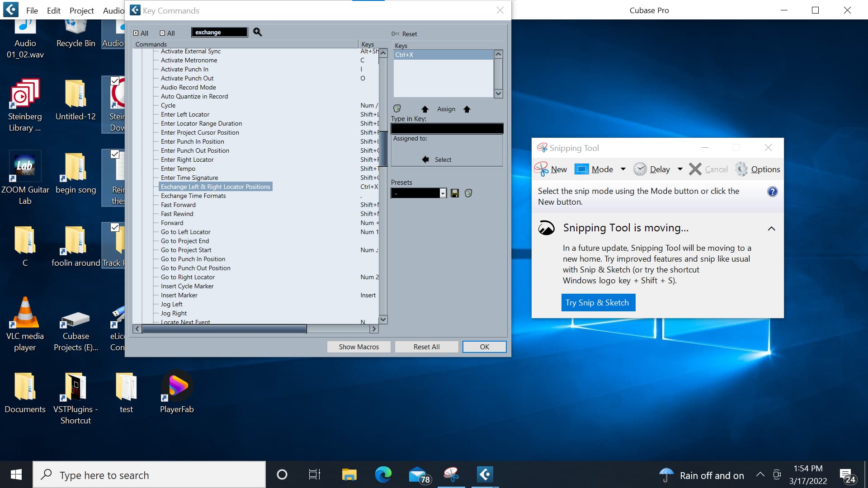This screenshot has height=488, width=868.
Task: Click the search magnifier icon
Action: [257, 32]
